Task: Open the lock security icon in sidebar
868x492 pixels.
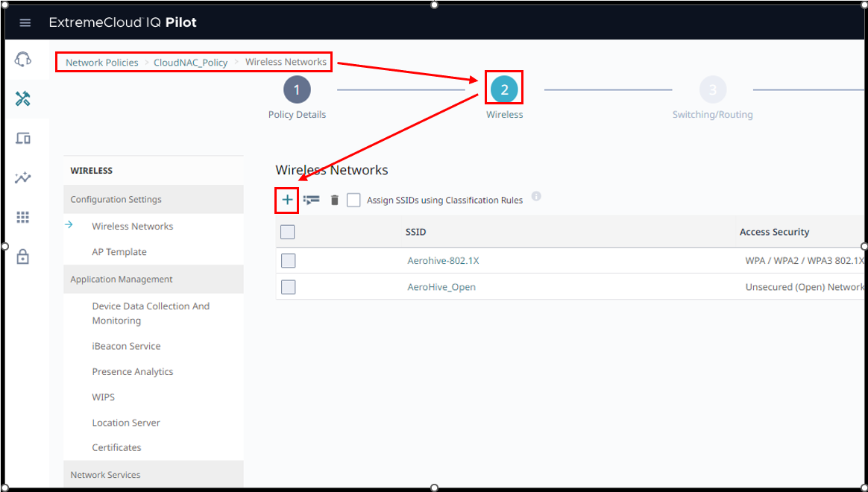Action: (x=22, y=256)
